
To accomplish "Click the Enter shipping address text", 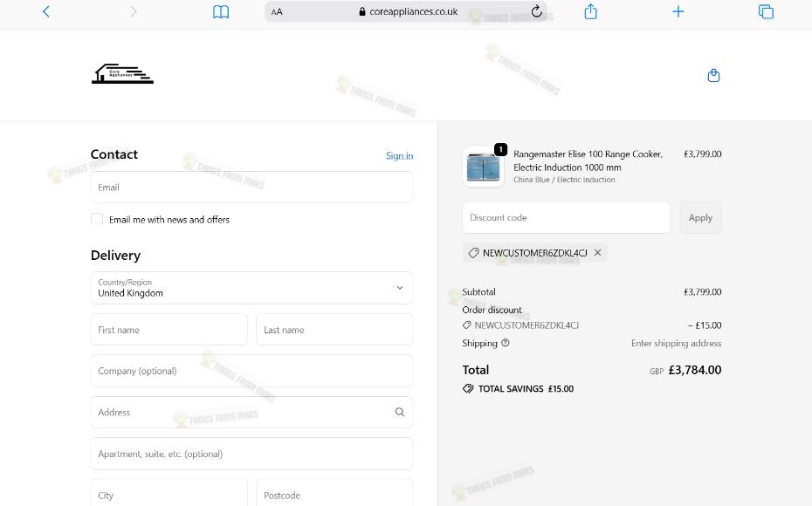I will point(676,343).
